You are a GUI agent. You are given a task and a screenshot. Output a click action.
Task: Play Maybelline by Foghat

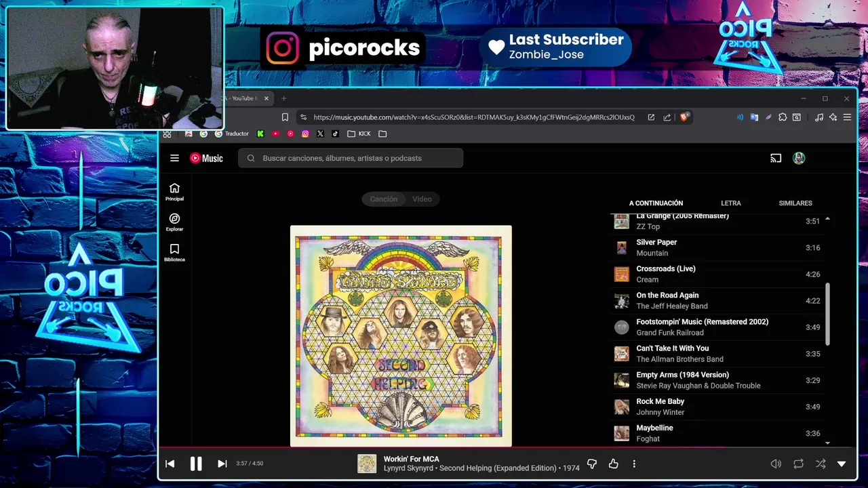click(719, 432)
